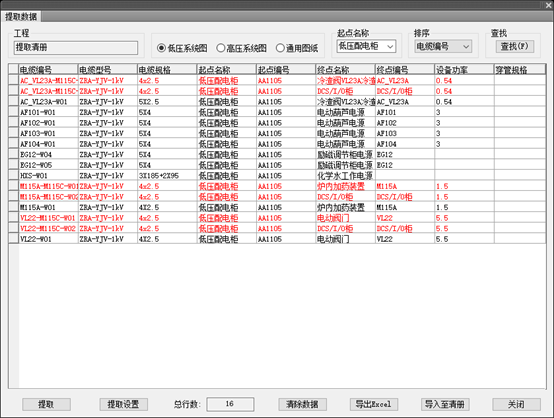Click the 电缆编号 column header
Viewport: 554px width, 418px height.
click(x=48, y=70)
